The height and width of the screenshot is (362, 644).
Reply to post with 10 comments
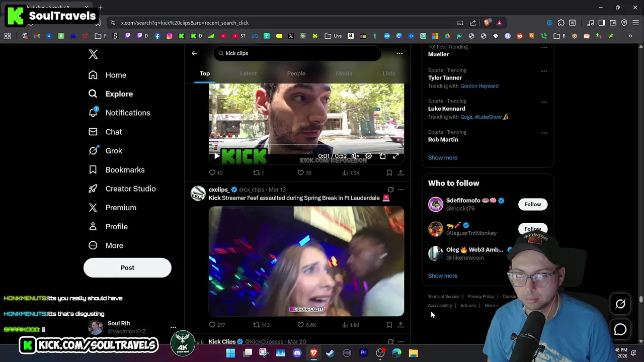click(216, 173)
